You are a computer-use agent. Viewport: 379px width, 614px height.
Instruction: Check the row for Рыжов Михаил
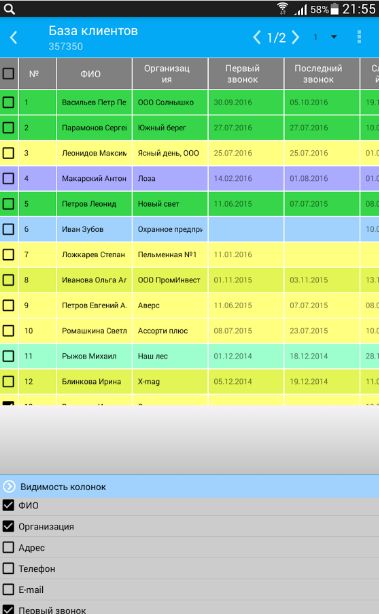tap(8, 356)
